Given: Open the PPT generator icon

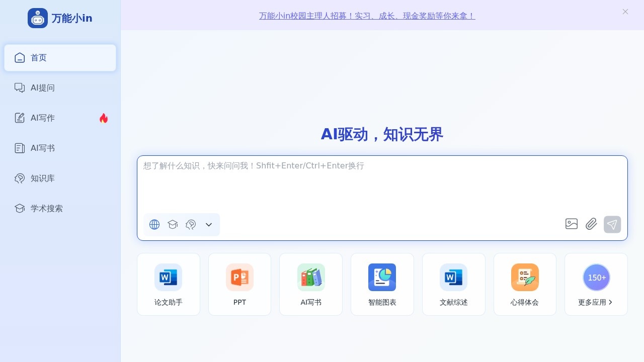Looking at the screenshot, I should click(x=239, y=277).
